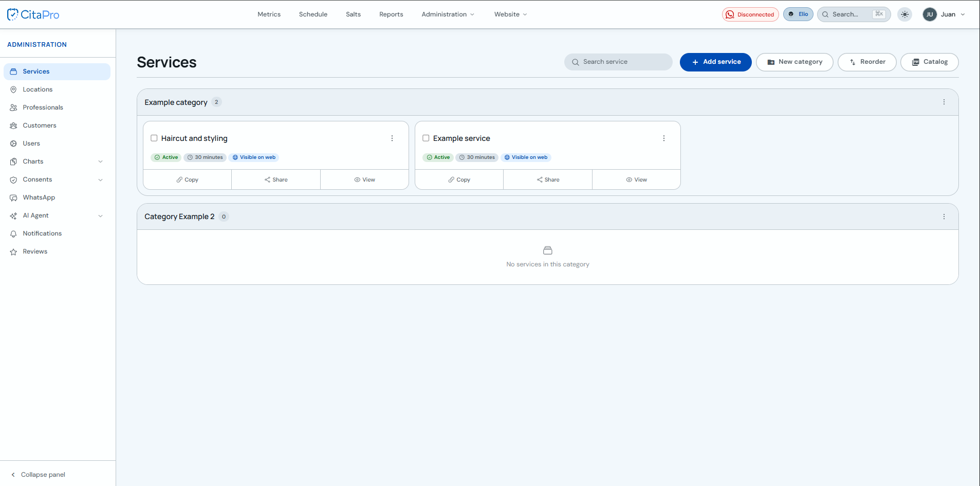
Task: Click the Active tag on Haircut and styling
Action: 166,157
